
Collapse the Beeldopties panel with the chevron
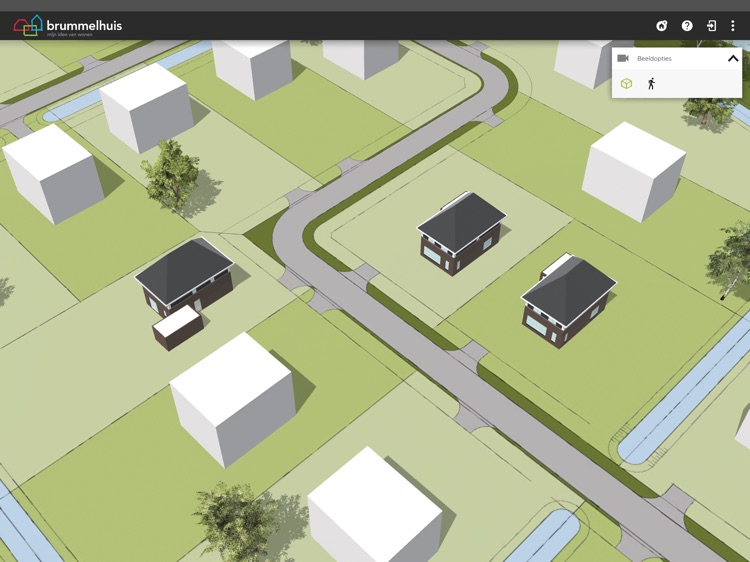pos(733,58)
